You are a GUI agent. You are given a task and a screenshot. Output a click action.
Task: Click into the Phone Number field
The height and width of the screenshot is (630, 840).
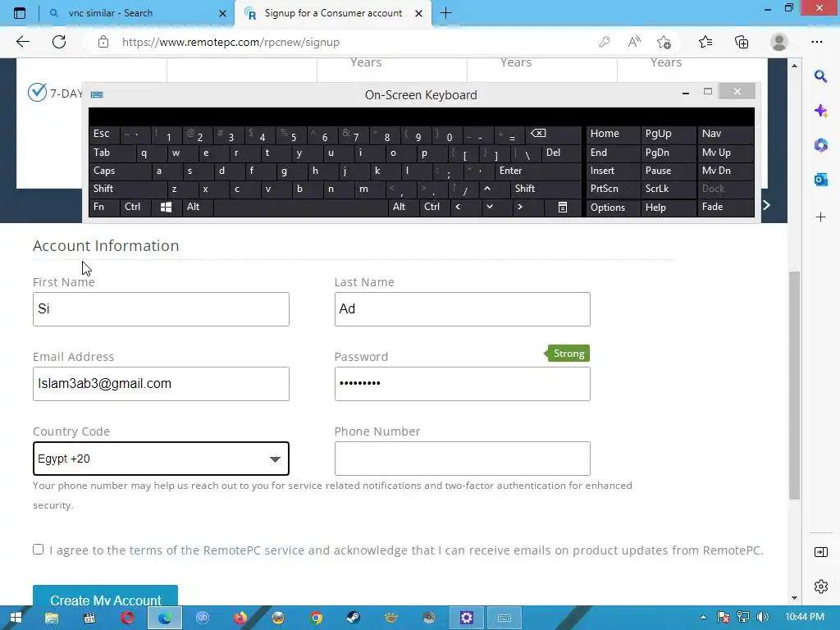463,459
